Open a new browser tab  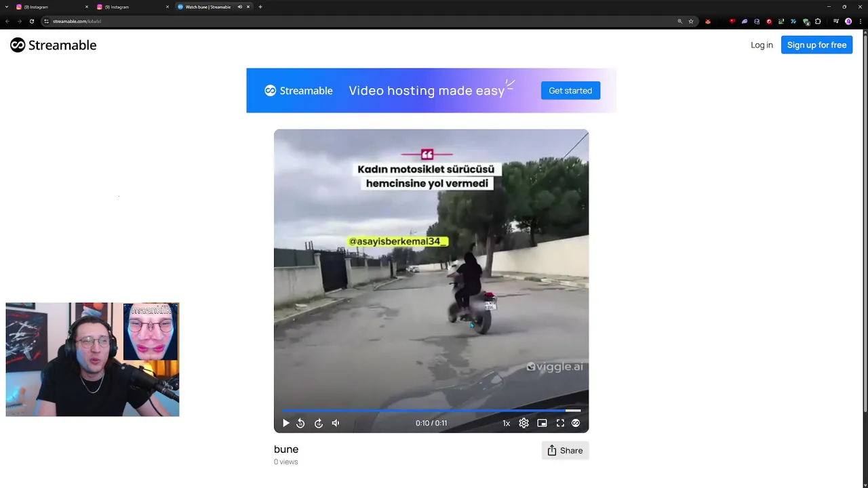260,7
